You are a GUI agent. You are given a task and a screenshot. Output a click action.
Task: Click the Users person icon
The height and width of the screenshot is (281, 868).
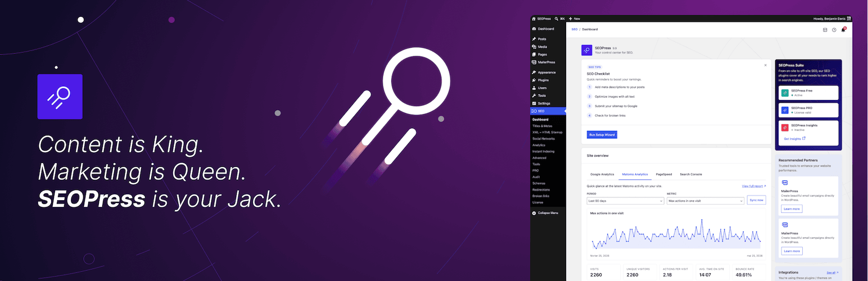pos(534,88)
